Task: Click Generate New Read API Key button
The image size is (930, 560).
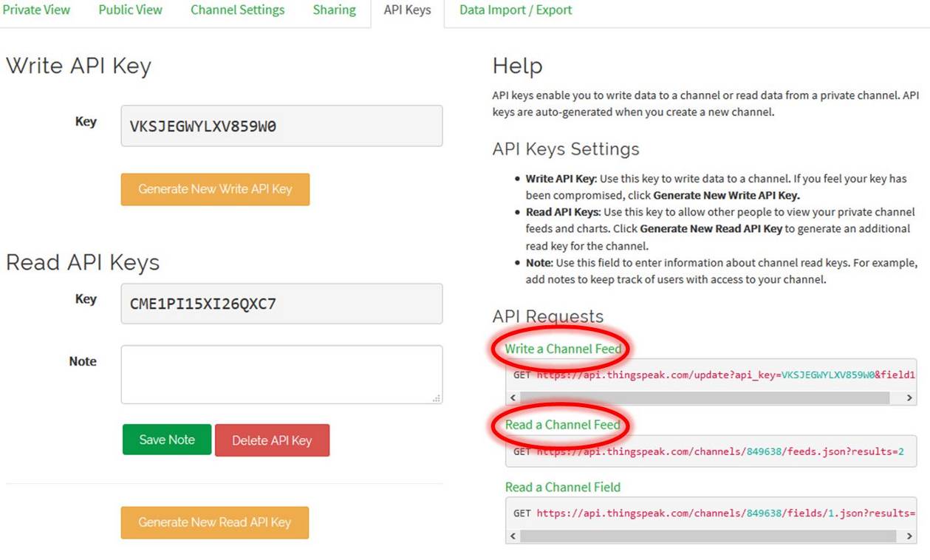Action: point(214,522)
